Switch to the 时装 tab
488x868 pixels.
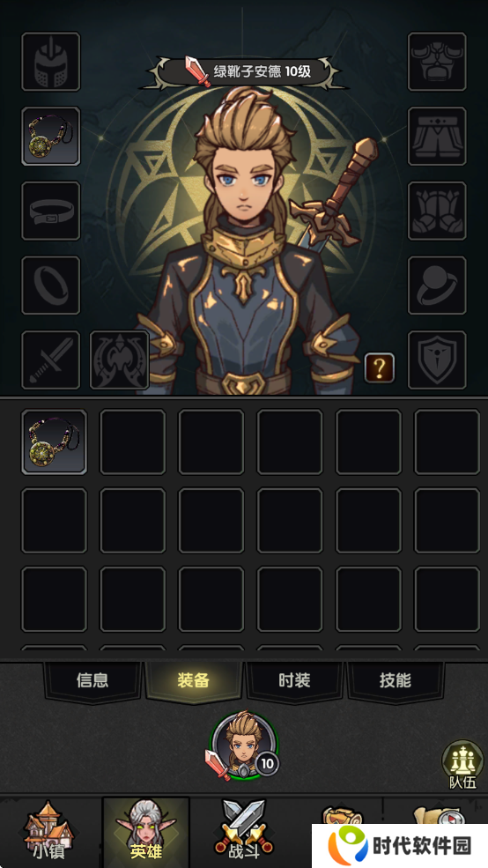(x=294, y=681)
